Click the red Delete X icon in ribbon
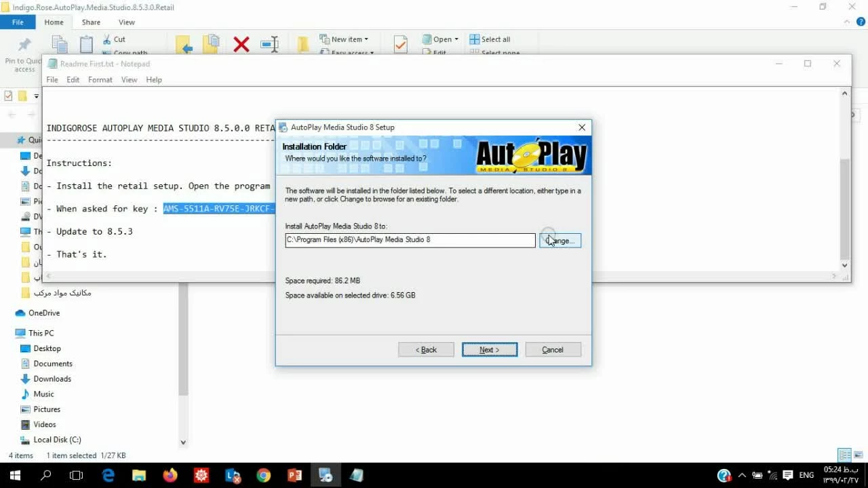Screen dimensions: 868x488 (241, 45)
